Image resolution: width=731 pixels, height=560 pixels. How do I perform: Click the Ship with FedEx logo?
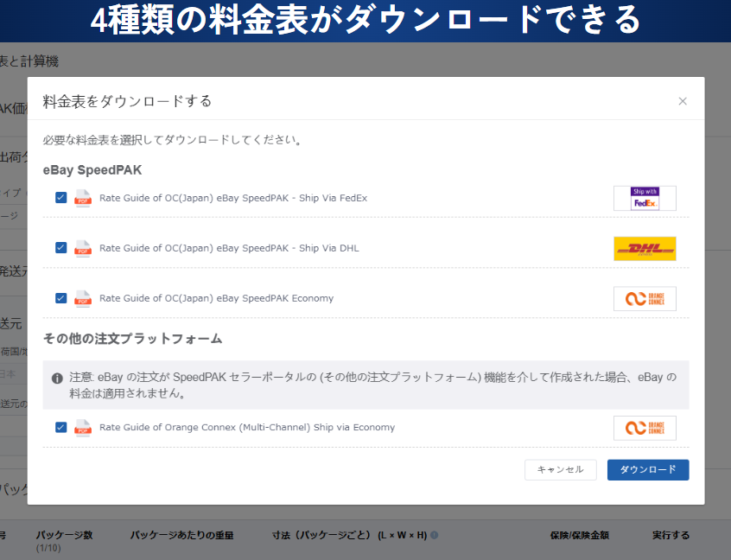(x=645, y=198)
